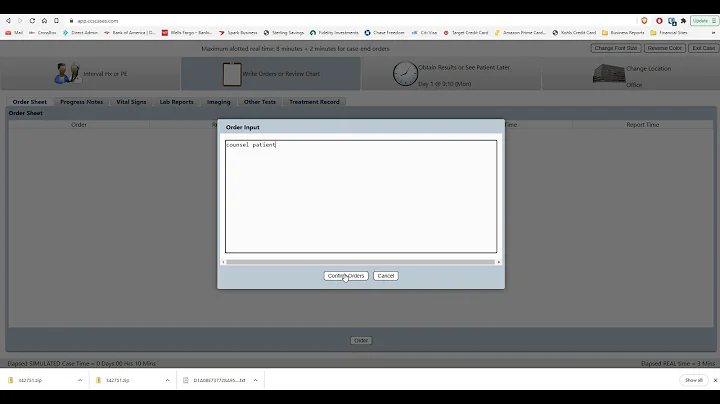720x404 pixels.
Task: Open the Fidelity Investments bookmark
Action: pyautogui.click(x=334, y=33)
